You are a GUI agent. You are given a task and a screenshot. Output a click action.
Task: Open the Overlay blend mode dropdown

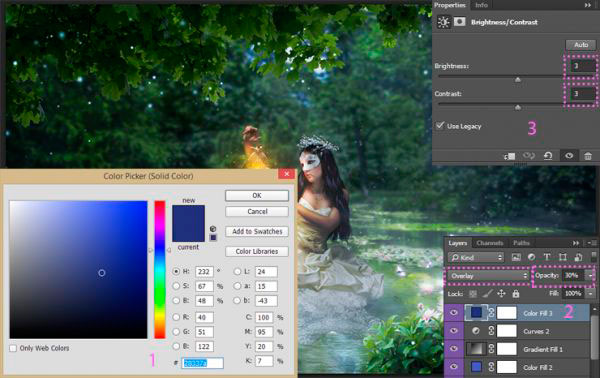(488, 276)
